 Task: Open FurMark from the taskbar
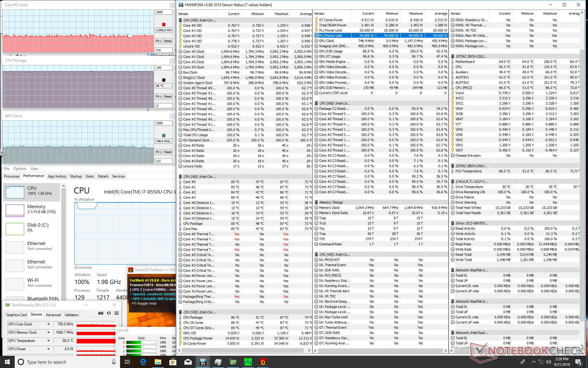tap(263, 362)
